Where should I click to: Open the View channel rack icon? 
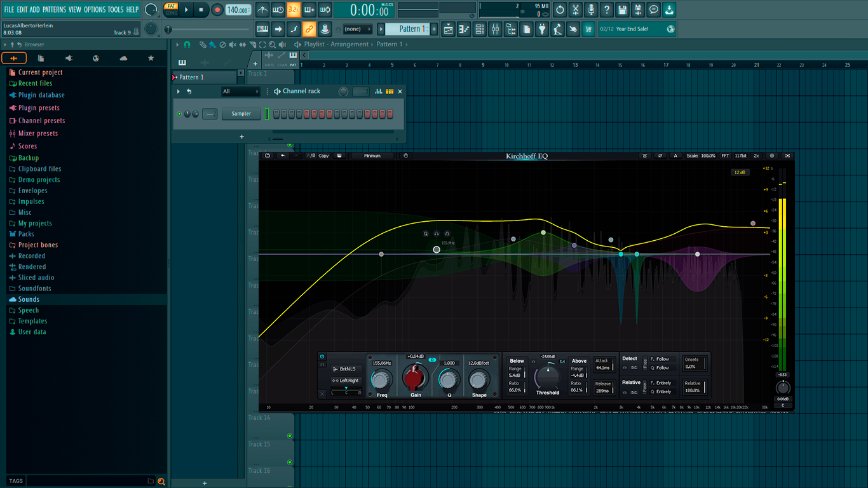click(x=480, y=29)
